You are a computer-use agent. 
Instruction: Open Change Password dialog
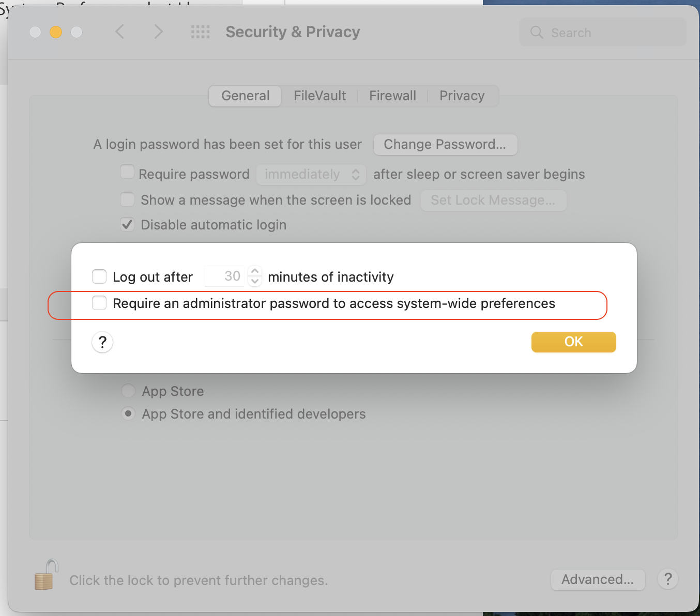click(x=445, y=145)
